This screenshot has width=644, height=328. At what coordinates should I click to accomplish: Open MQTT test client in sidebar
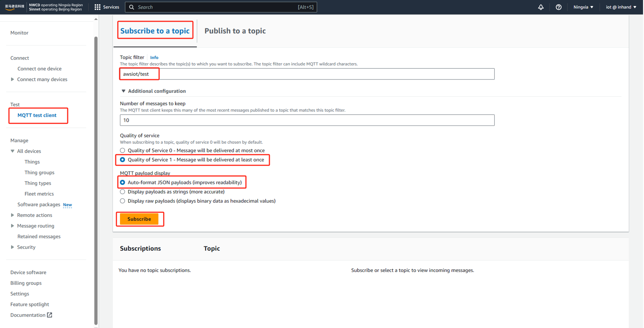(37, 115)
